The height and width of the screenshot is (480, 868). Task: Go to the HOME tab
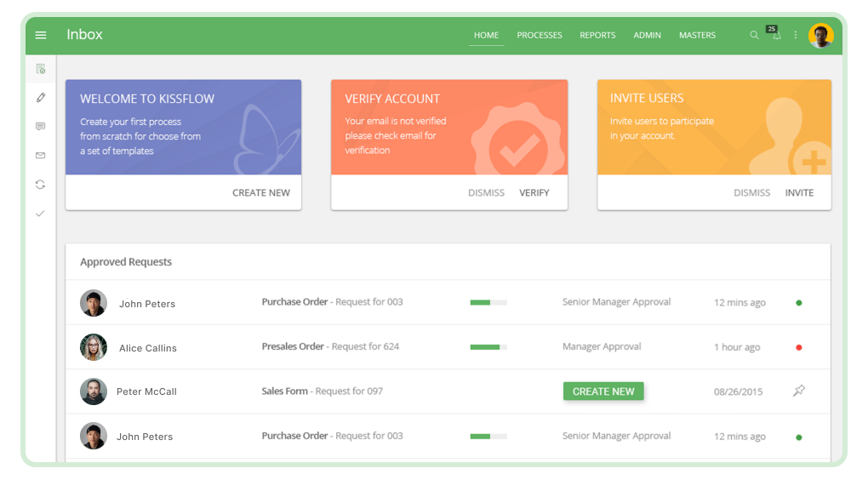pyautogui.click(x=486, y=35)
